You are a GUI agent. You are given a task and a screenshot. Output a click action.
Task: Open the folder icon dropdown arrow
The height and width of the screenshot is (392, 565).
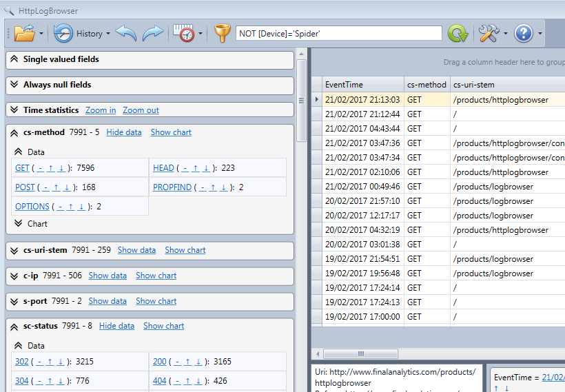click(41, 34)
